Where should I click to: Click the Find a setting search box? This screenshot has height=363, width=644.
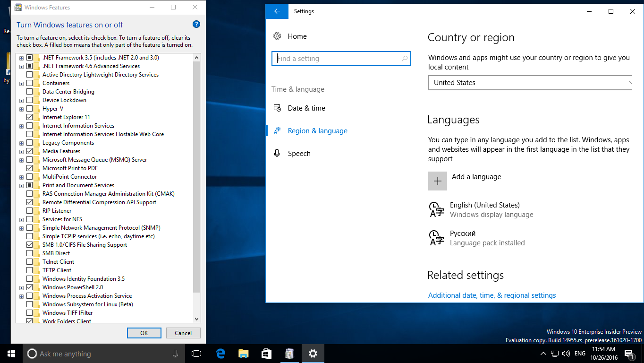pyautogui.click(x=341, y=59)
